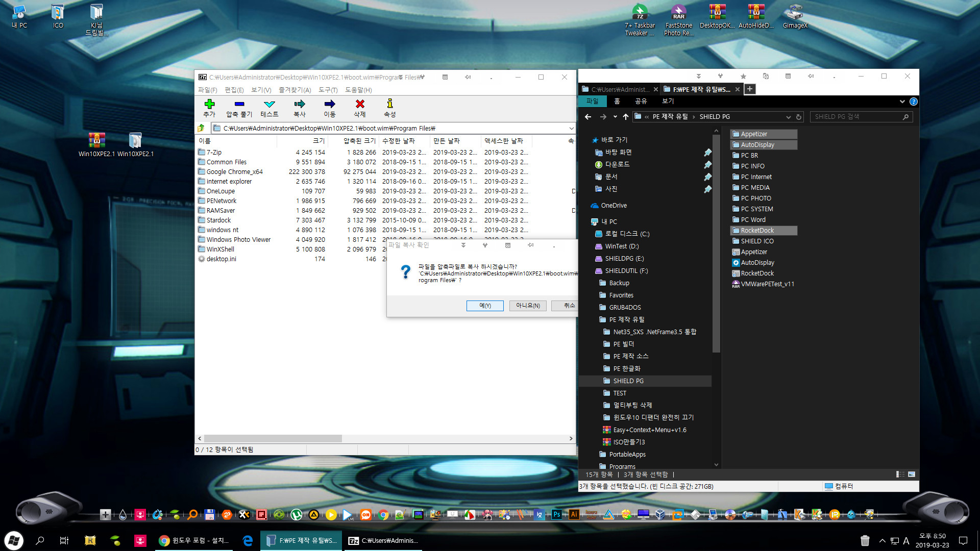This screenshot has width=980, height=551.
Task: Close the F:\PE 제작 유틸 Explorer tab
Action: click(737, 89)
